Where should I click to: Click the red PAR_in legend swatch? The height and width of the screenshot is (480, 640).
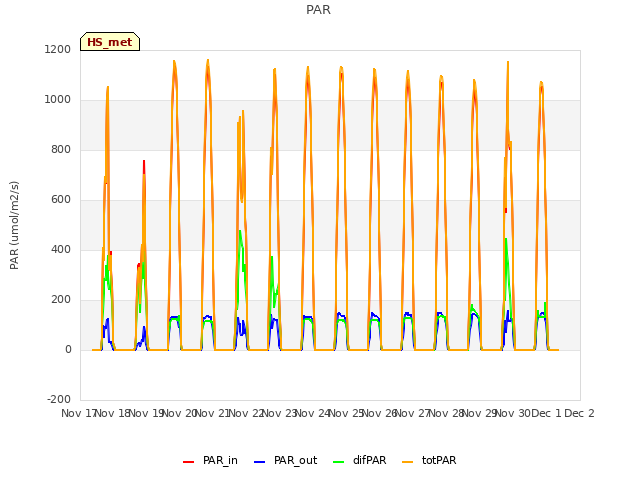tap(188, 462)
